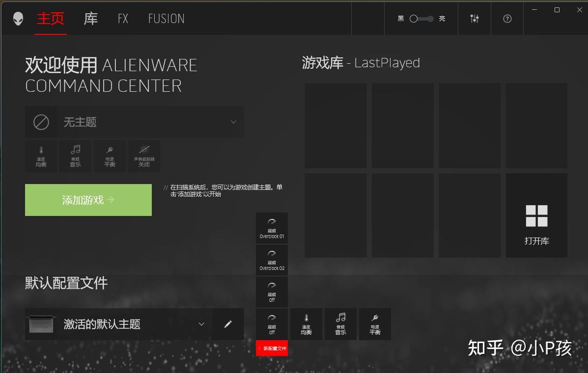Select 音频 音乐 tile under 无主题
588x373 pixels.
(75, 157)
